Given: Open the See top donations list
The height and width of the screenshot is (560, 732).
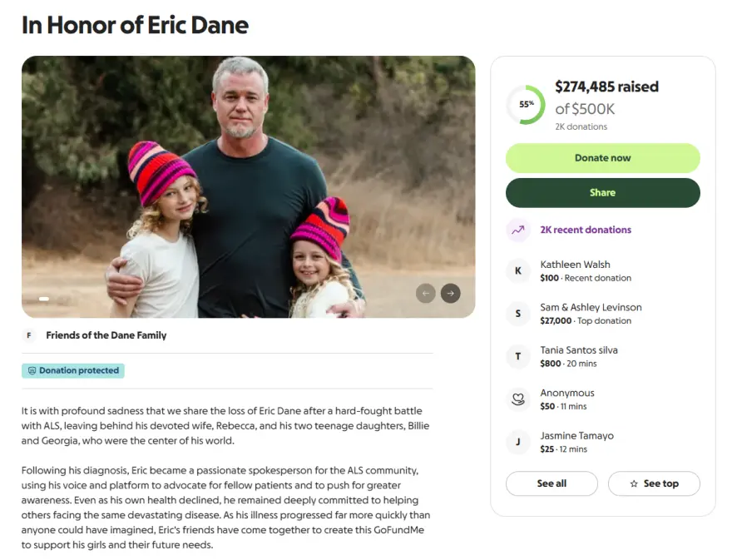Looking at the screenshot, I should pos(654,483).
